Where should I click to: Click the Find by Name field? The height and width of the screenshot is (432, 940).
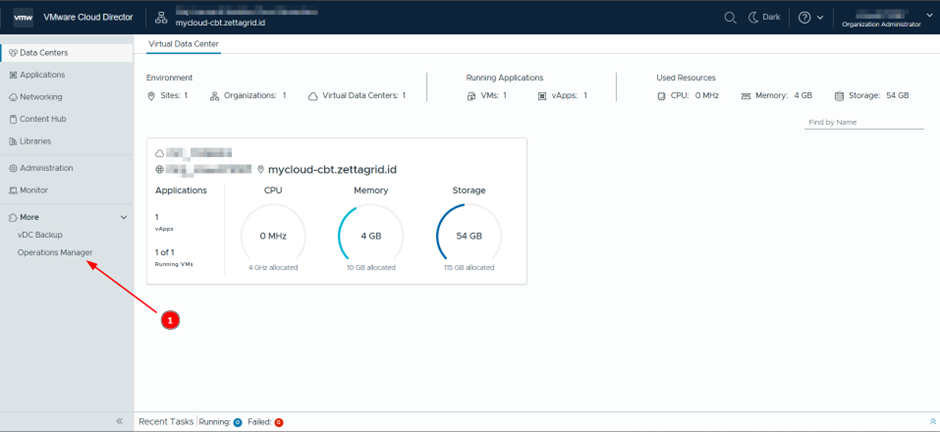coord(864,122)
